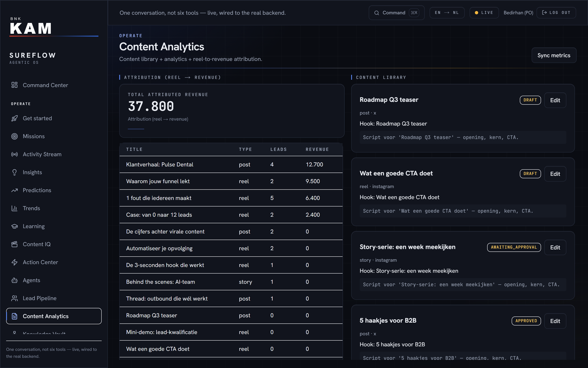Click the Get started rocket icon

click(14, 118)
